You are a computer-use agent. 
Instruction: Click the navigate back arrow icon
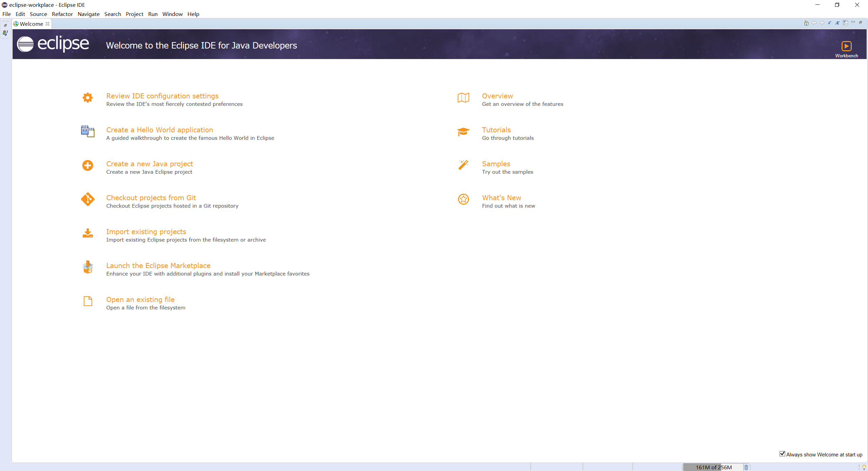(814, 23)
